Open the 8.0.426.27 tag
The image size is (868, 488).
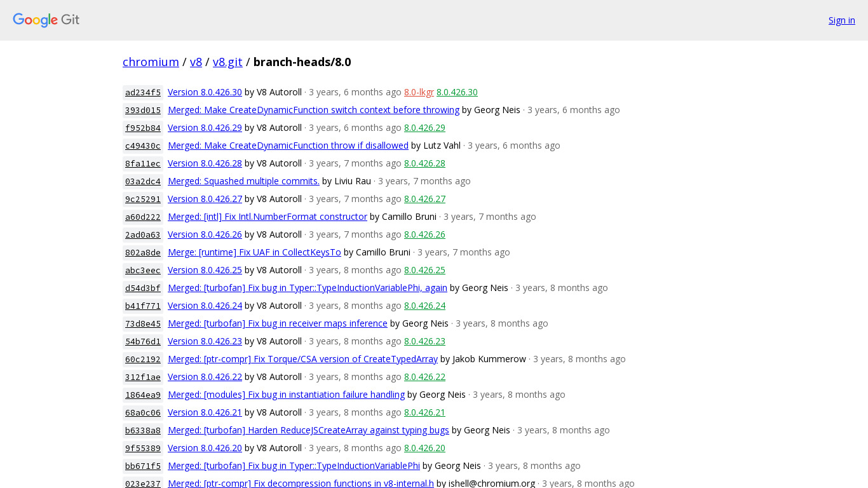(x=424, y=199)
